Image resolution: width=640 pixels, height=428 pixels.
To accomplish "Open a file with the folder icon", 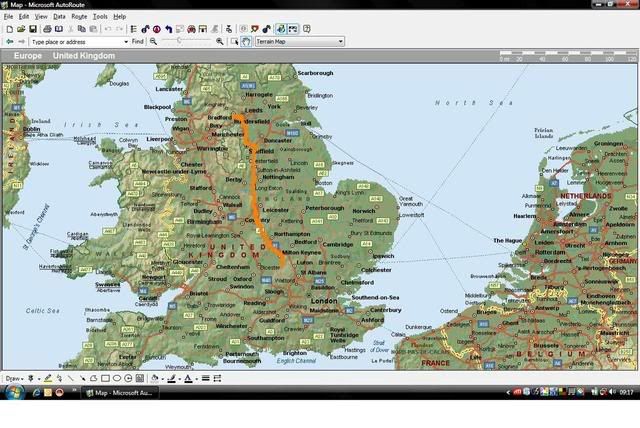I will click(x=21, y=29).
